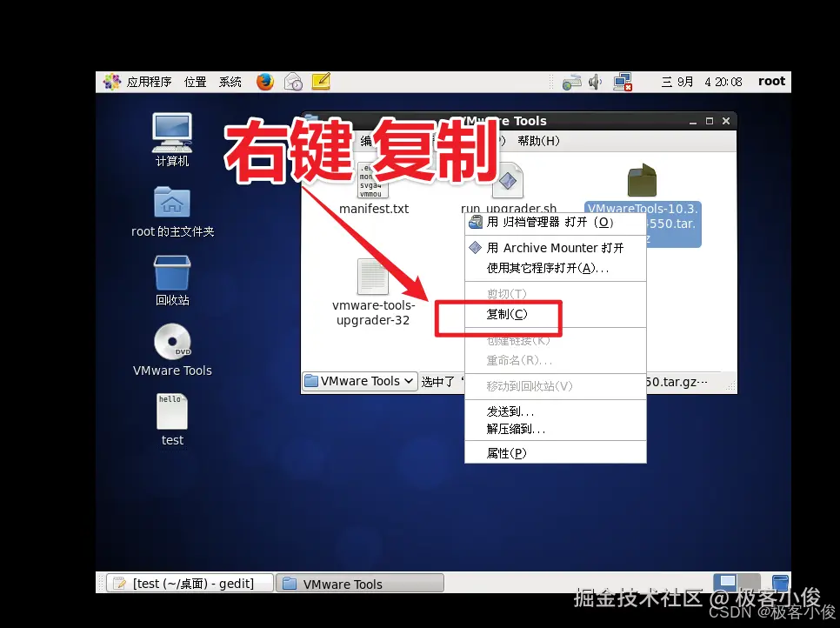
Task: Select vmware-tools-upgrader-32 file
Action: pyautogui.click(x=373, y=292)
